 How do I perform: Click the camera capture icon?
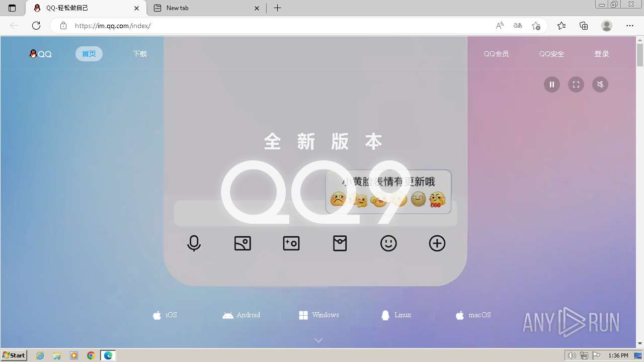291,243
